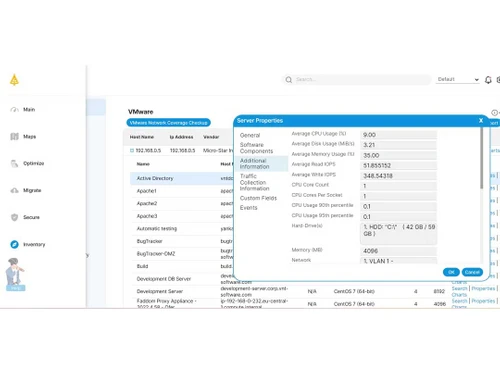Click the Network VLAN 1 value field
This screenshot has height=375, width=500.
[398, 261]
